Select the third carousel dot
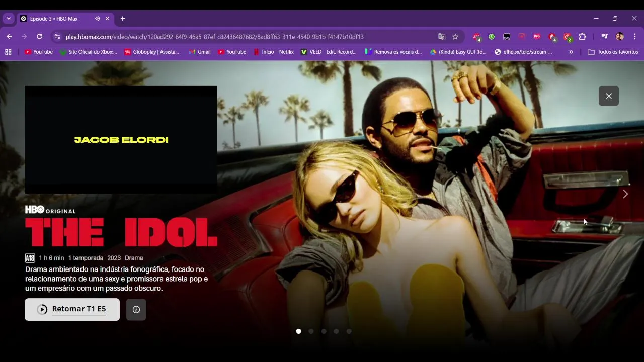Image resolution: width=644 pixels, height=362 pixels. pyautogui.click(x=324, y=331)
